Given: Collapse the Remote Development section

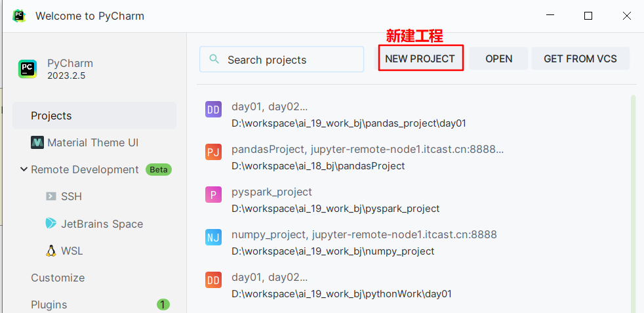Looking at the screenshot, I should (24, 169).
